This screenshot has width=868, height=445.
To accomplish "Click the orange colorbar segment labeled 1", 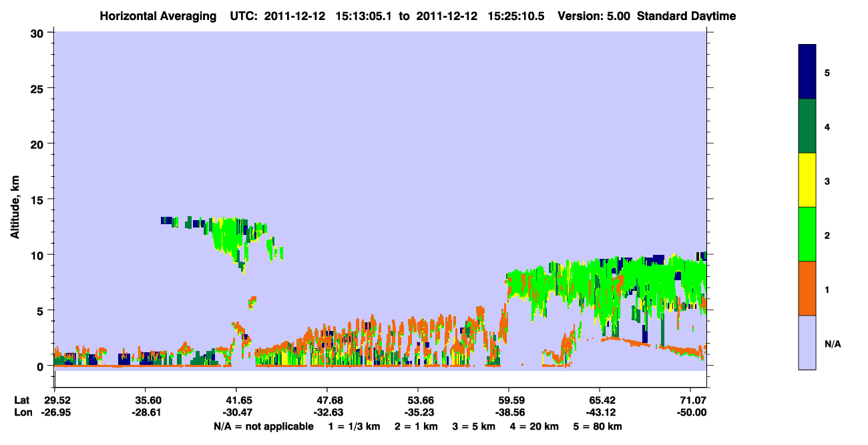I will (x=807, y=288).
